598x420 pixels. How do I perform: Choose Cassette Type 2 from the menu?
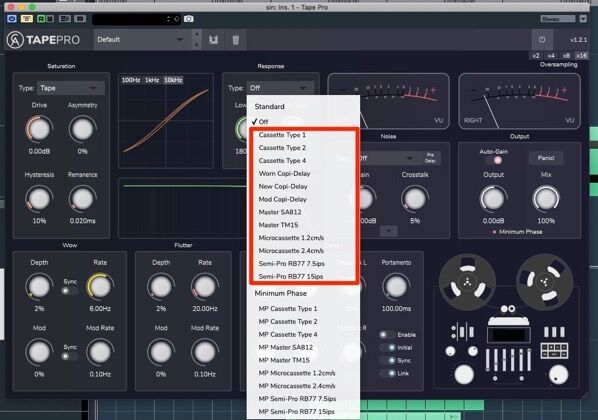pyautogui.click(x=282, y=148)
